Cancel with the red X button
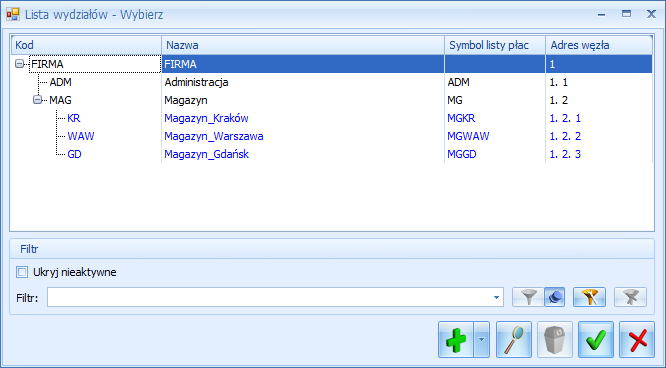666x368 pixels. click(x=637, y=340)
